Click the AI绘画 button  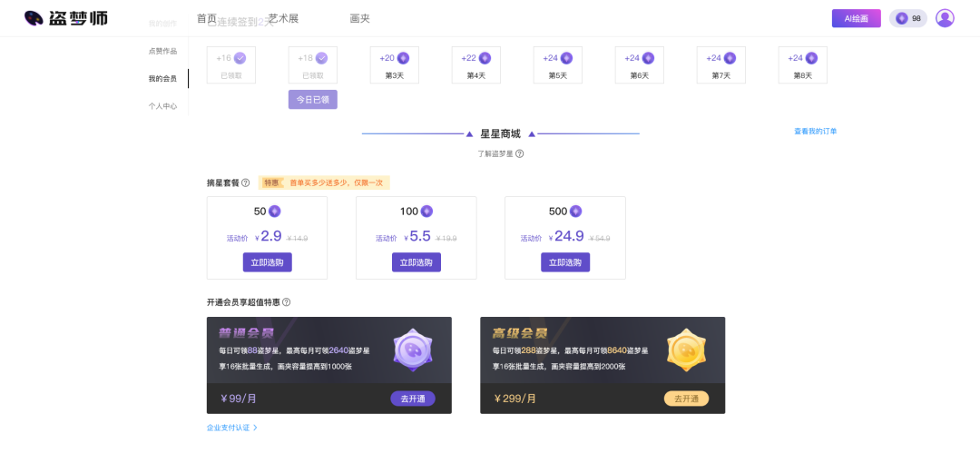coord(856,18)
